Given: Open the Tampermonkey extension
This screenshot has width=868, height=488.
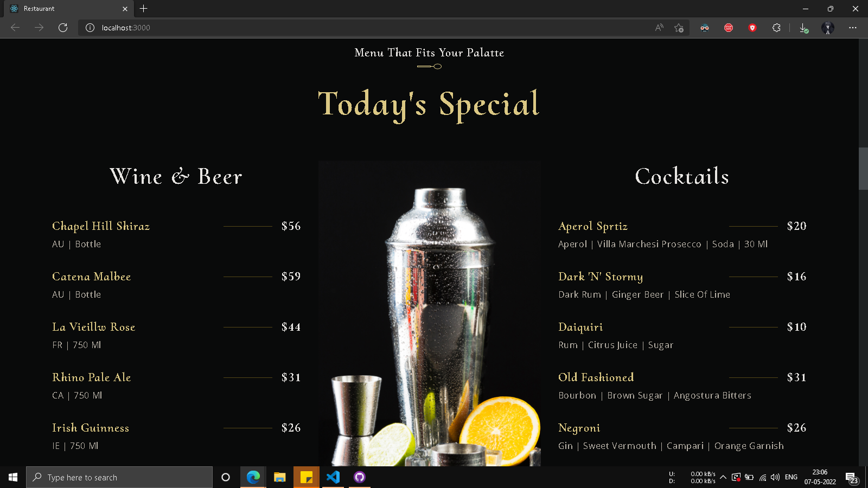Looking at the screenshot, I should (x=705, y=28).
